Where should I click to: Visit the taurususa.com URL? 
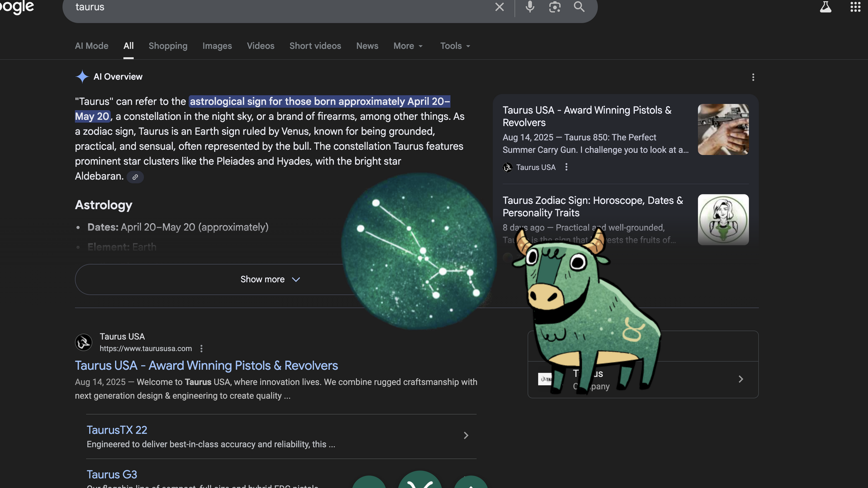(146, 349)
